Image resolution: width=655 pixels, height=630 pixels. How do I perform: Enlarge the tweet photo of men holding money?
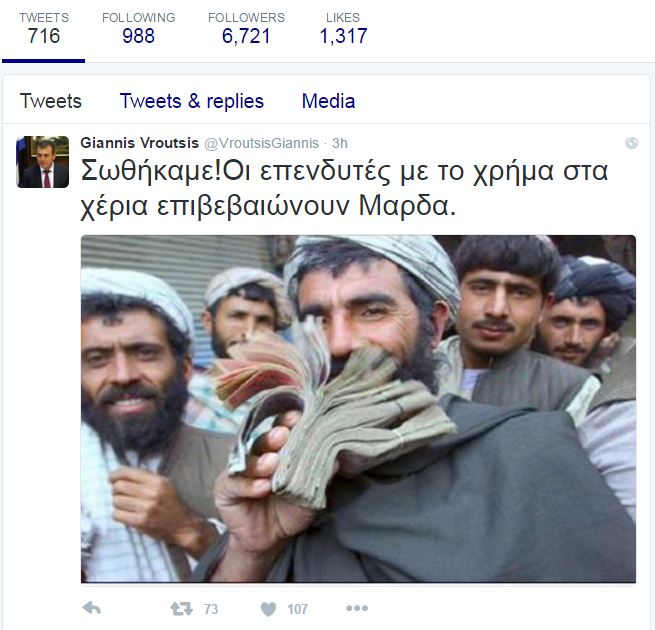pos(358,409)
